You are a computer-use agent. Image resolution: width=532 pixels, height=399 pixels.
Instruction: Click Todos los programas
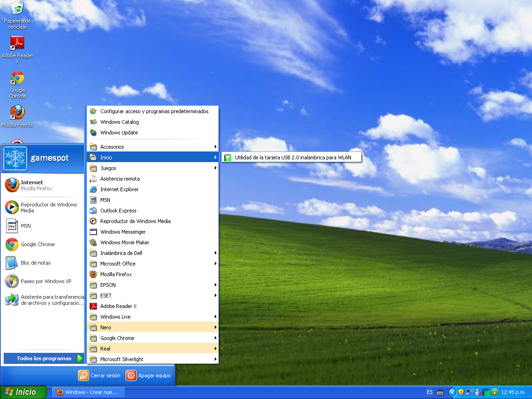point(44,358)
